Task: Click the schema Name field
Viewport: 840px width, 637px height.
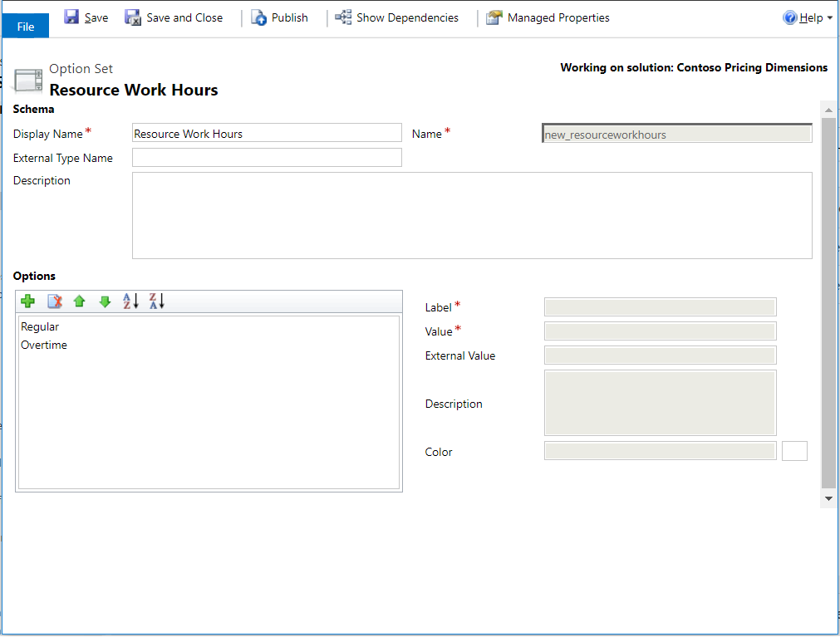Action: 677,134
